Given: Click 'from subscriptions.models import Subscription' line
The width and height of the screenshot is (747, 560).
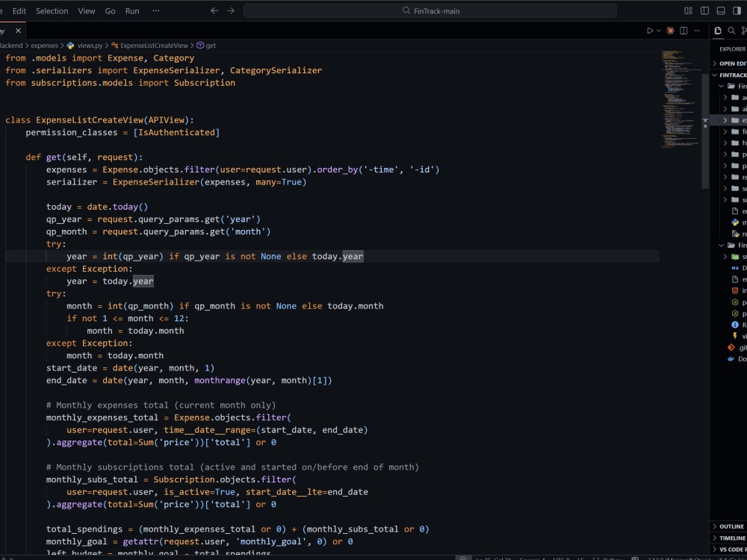Looking at the screenshot, I should pos(120,83).
